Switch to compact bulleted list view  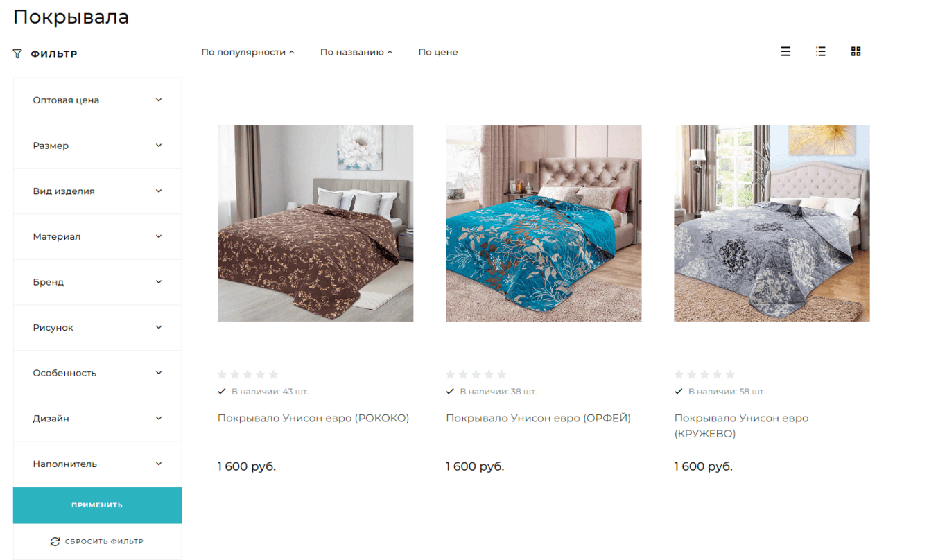(x=821, y=51)
